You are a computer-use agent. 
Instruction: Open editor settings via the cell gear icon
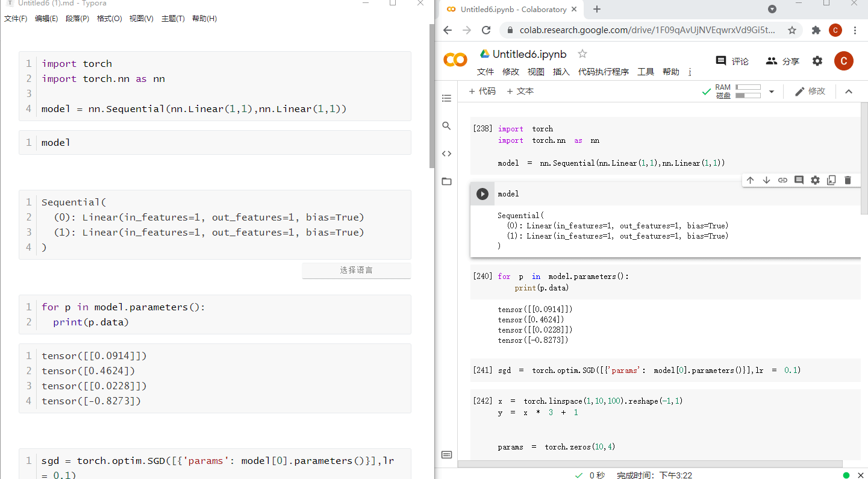coord(815,180)
